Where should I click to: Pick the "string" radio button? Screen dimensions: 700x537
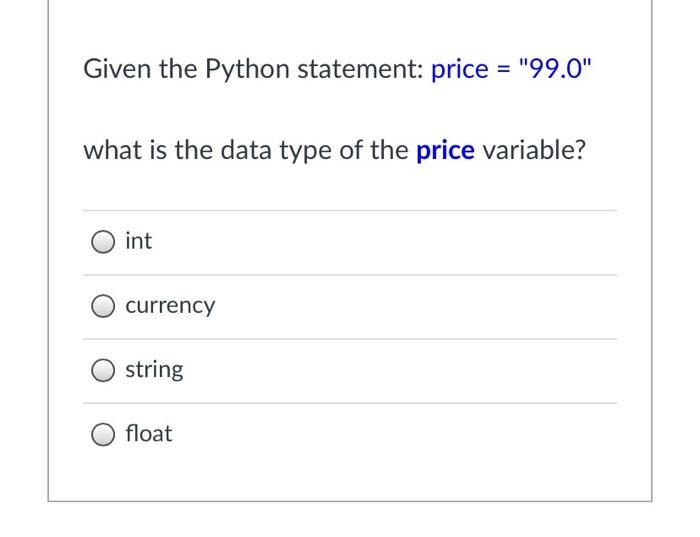(x=105, y=371)
